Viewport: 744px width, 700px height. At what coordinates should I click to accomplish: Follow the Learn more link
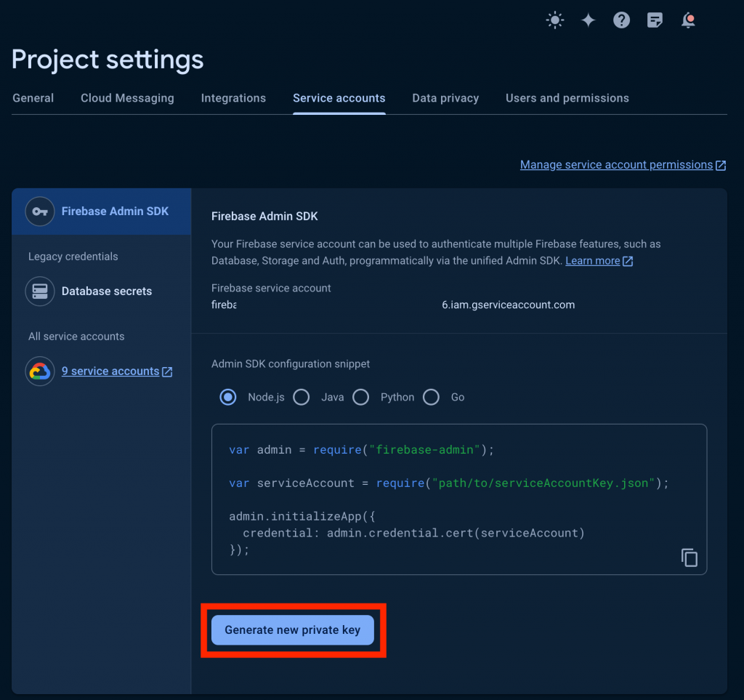point(593,260)
